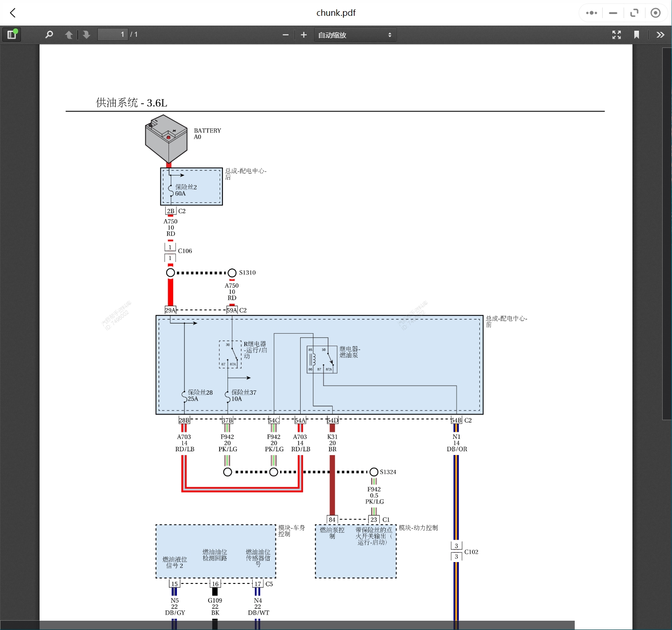672x630 pixels.
Task: Open the find in document search
Action: point(49,35)
